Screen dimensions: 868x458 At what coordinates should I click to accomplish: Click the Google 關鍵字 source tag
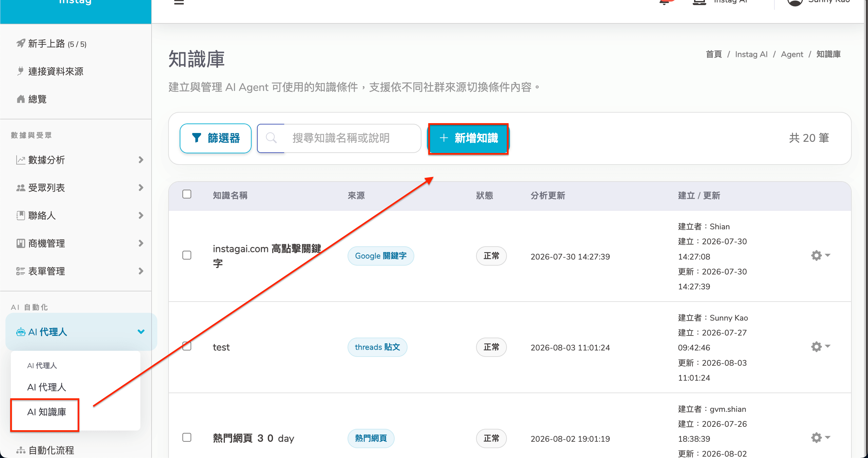tap(381, 256)
